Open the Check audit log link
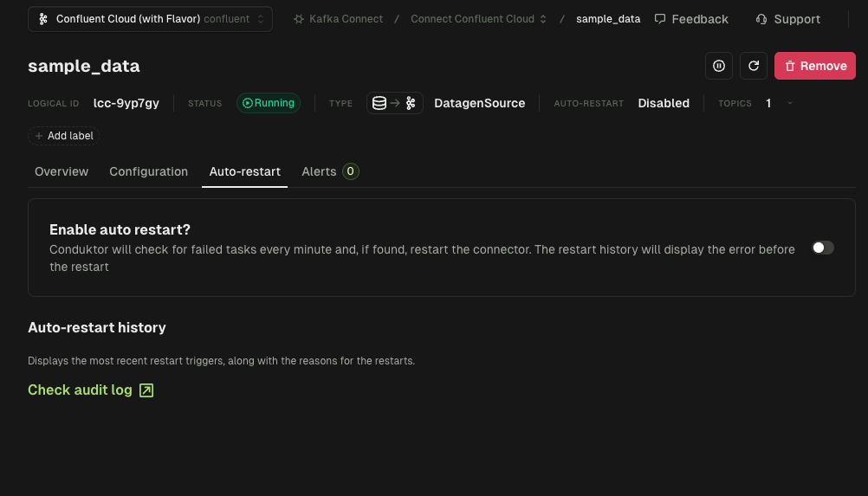 [x=81, y=390]
